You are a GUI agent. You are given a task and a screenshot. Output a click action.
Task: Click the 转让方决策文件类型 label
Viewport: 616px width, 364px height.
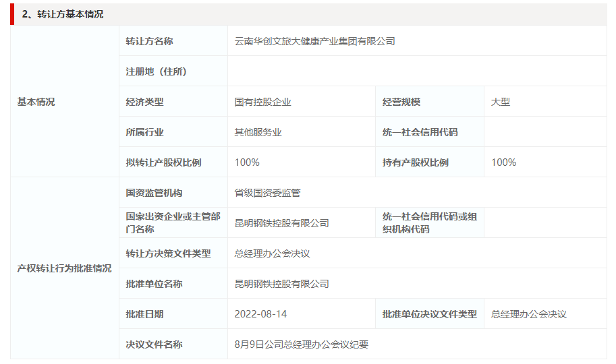click(168, 253)
